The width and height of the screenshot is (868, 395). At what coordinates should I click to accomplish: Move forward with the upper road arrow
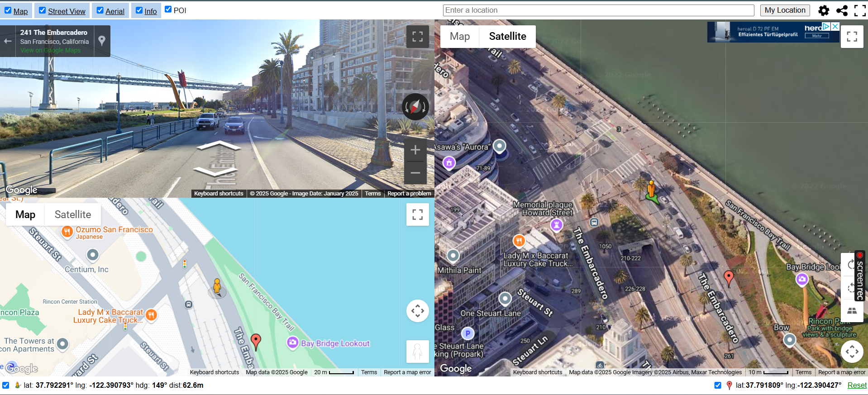tap(219, 146)
